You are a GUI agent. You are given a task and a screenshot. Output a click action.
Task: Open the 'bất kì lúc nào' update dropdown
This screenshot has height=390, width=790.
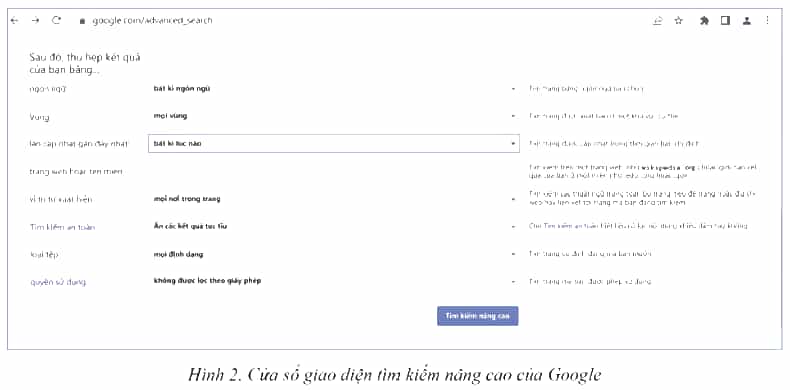coord(334,144)
